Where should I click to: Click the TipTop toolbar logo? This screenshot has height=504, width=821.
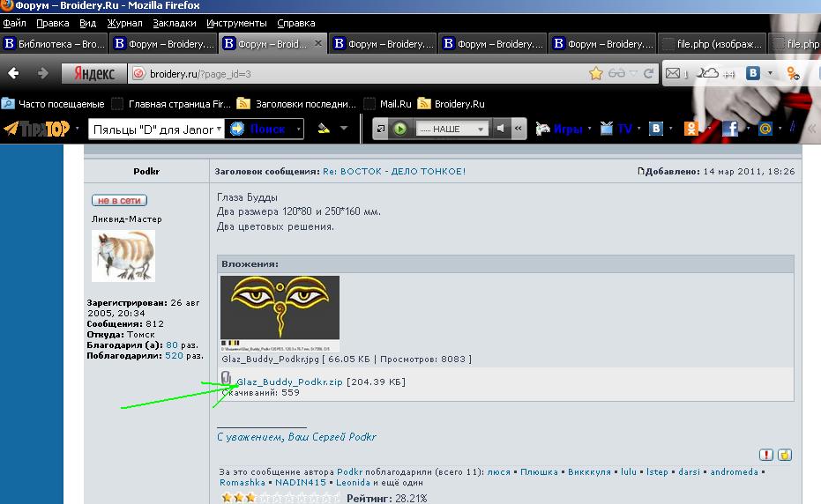point(37,129)
